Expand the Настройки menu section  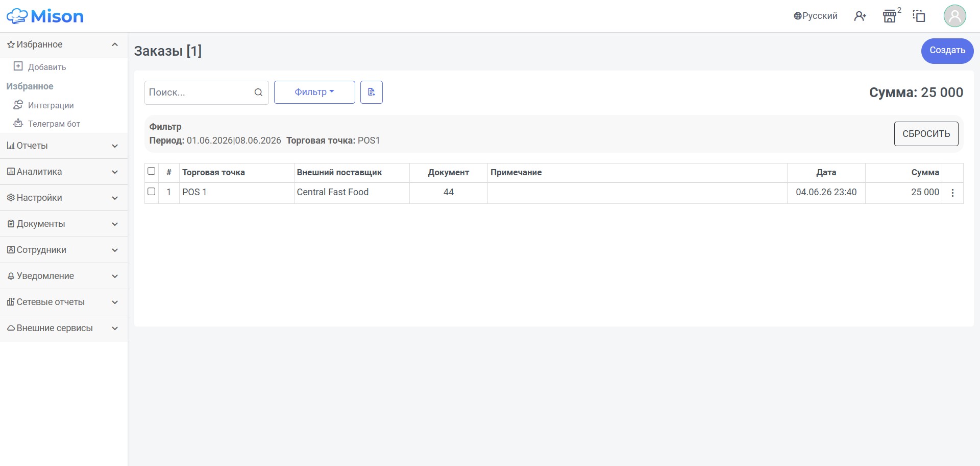[x=64, y=198]
